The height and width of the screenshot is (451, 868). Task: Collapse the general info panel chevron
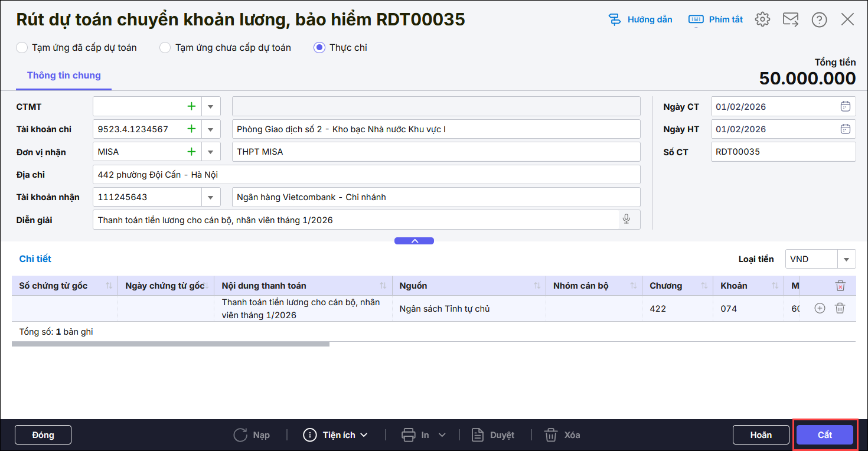coord(414,241)
